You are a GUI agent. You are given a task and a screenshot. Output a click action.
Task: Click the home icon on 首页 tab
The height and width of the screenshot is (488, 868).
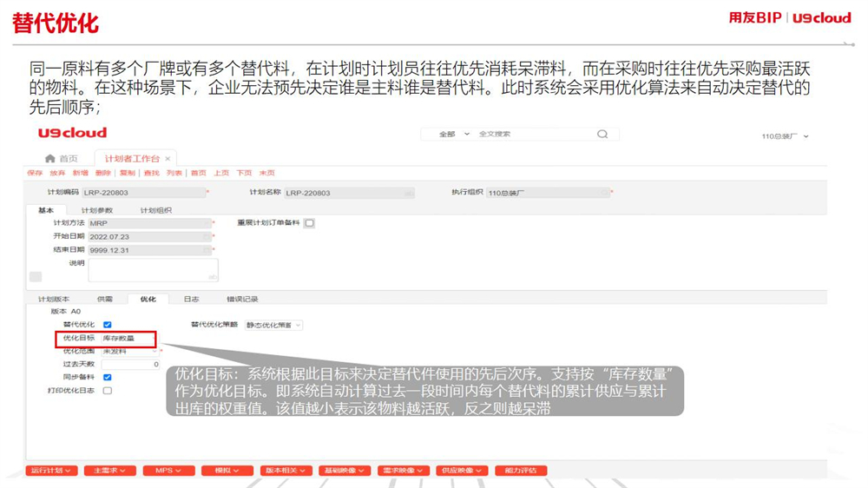[x=50, y=158]
